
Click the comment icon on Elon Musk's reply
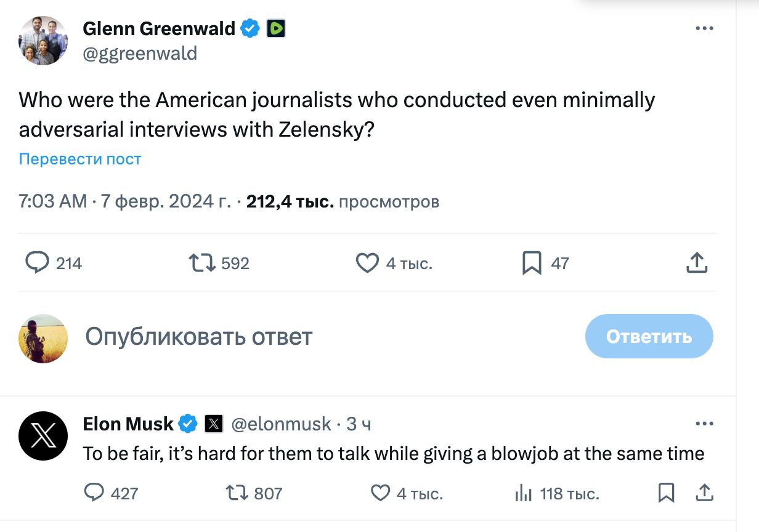coord(94,493)
